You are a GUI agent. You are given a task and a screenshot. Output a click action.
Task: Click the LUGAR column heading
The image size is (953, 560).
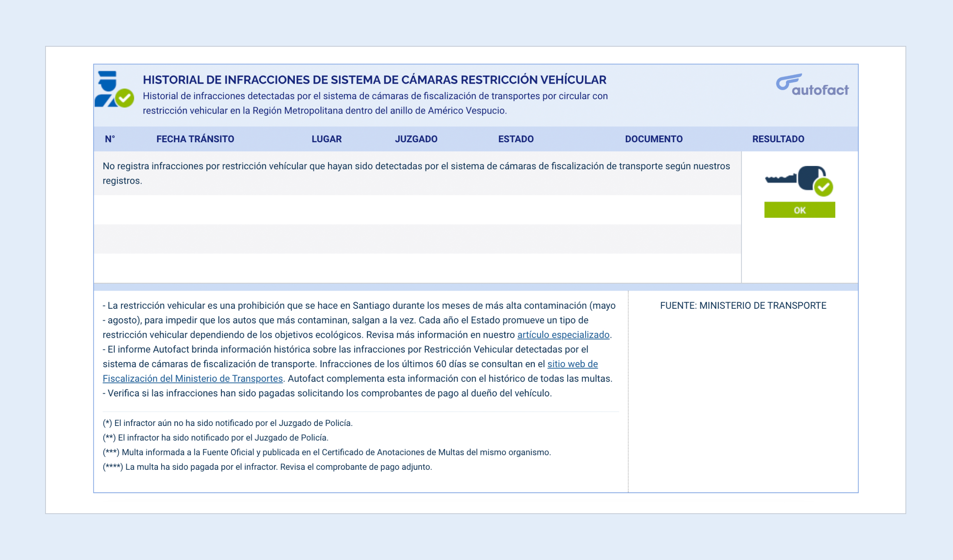[326, 139]
